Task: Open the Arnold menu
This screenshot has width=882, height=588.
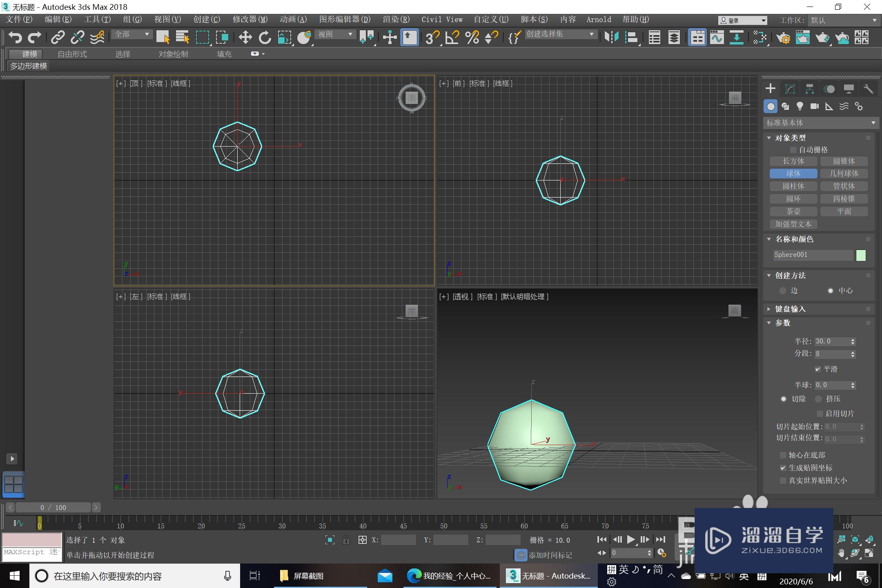Action: [599, 20]
